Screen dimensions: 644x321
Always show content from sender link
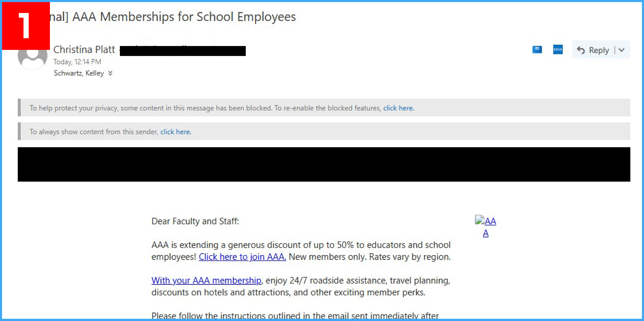click(x=175, y=132)
